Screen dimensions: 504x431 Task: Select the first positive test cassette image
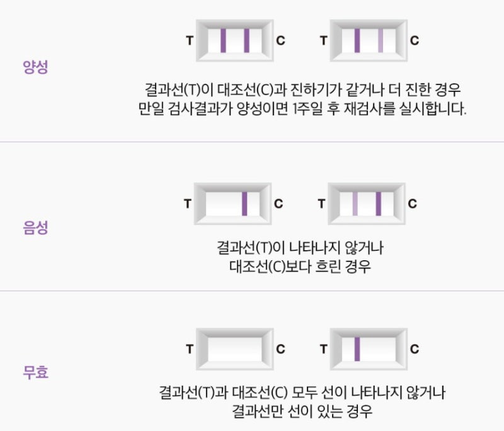tap(234, 40)
